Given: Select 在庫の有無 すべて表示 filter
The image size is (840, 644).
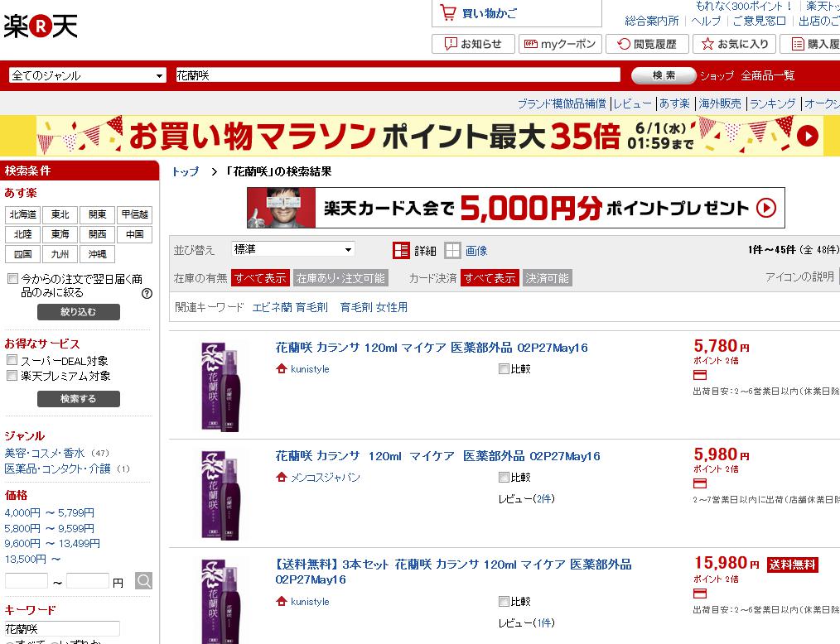Looking at the screenshot, I should click(260, 278).
